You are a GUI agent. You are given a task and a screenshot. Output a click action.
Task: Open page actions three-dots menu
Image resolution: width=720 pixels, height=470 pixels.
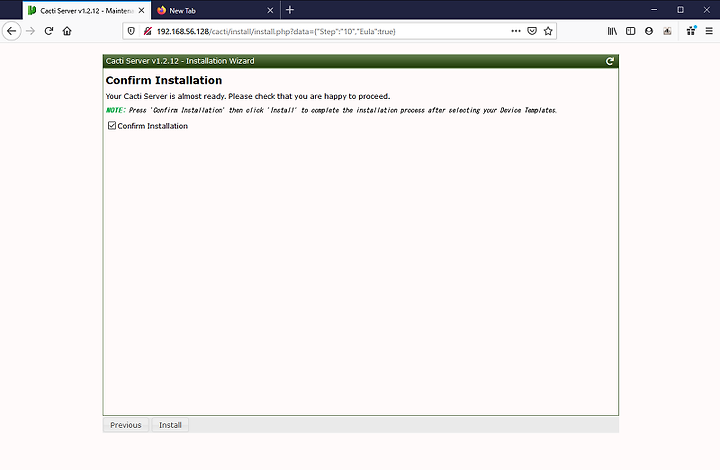516,31
